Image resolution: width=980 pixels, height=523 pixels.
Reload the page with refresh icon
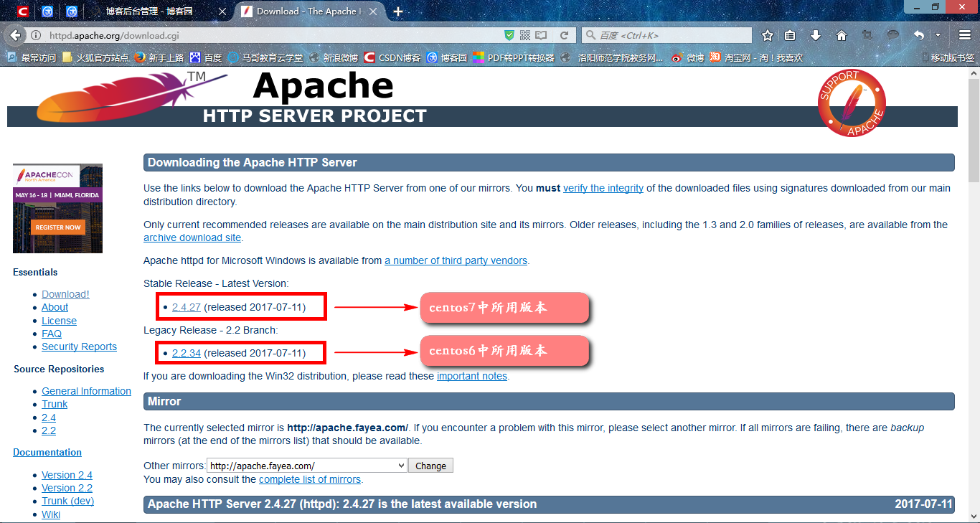(x=565, y=35)
